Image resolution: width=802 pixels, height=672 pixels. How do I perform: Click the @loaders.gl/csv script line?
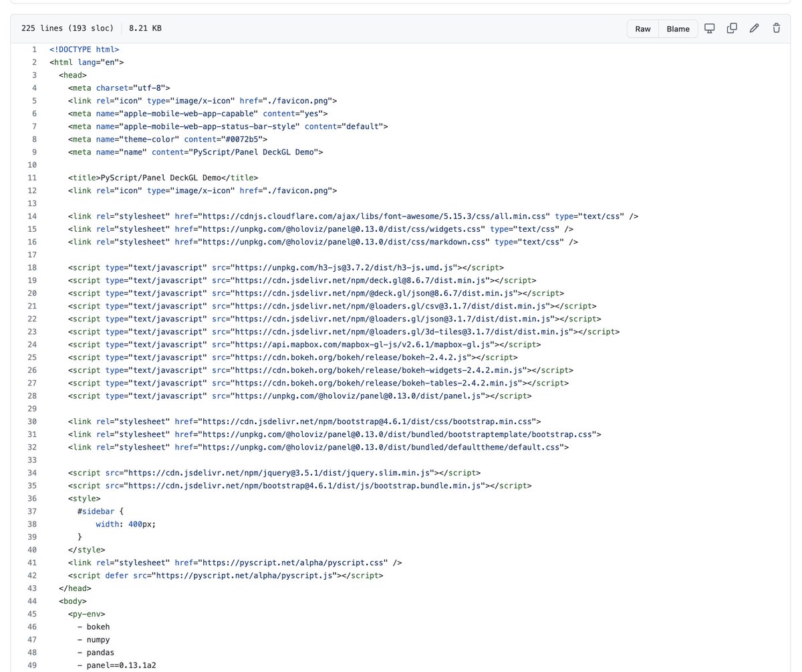[x=332, y=306]
